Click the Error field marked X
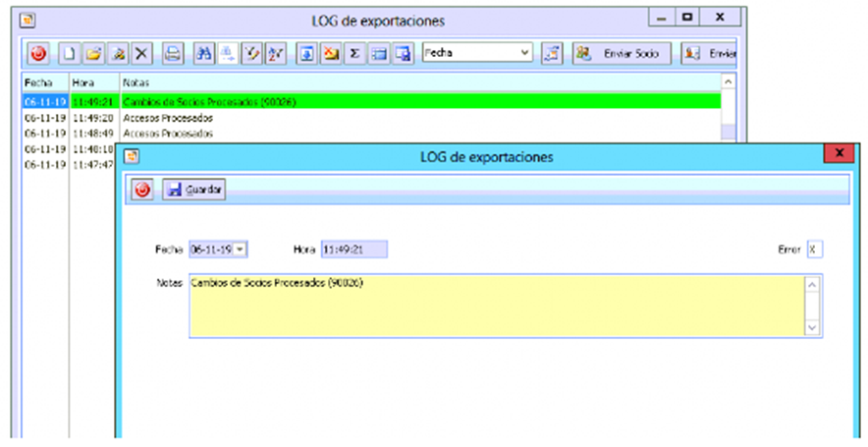 click(x=814, y=250)
